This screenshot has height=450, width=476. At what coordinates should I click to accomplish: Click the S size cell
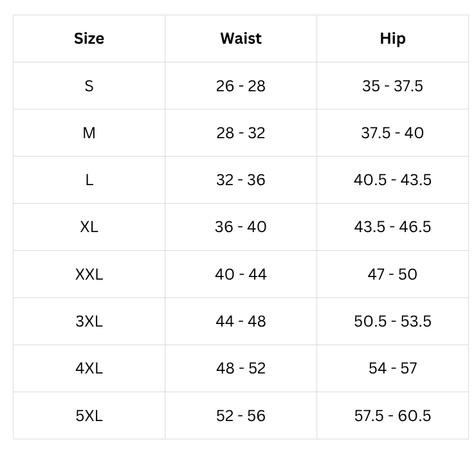click(x=89, y=86)
